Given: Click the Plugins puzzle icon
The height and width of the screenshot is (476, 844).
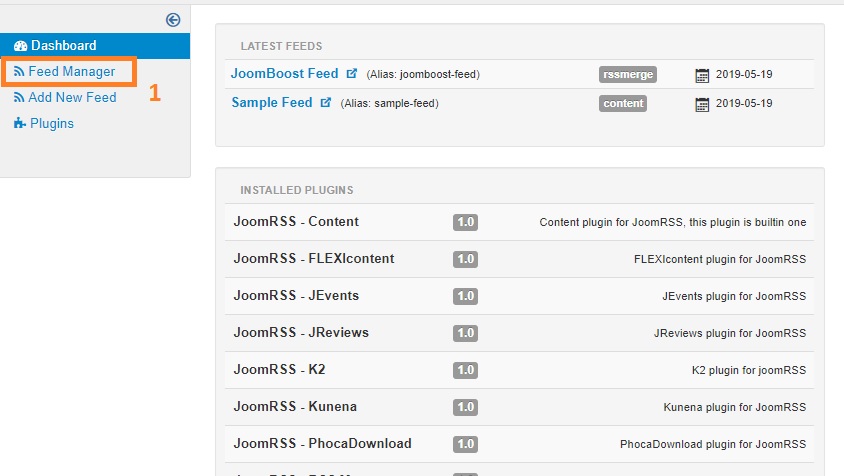Looking at the screenshot, I should point(20,124).
